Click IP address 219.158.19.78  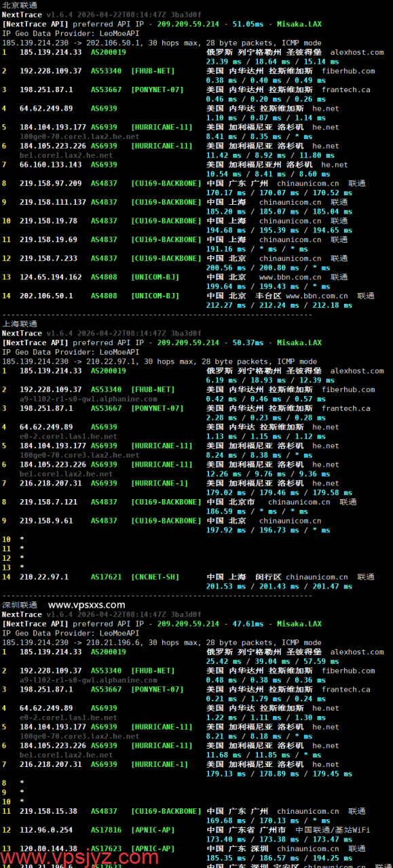(x=49, y=220)
